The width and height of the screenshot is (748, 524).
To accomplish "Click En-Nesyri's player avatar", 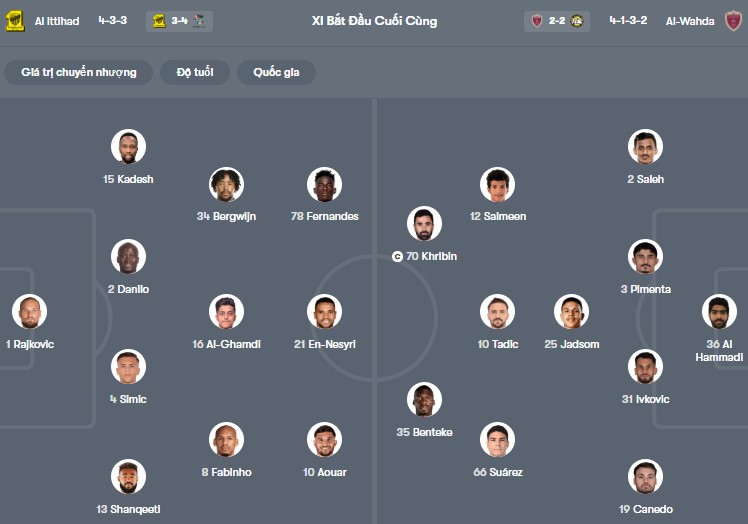I will coord(324,312).
